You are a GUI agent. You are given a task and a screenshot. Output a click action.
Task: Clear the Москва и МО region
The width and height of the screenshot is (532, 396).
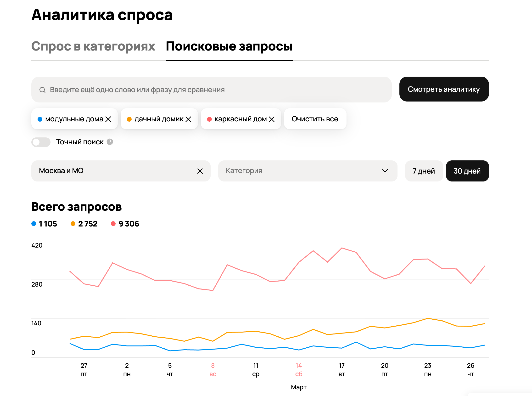coord(200,171)
